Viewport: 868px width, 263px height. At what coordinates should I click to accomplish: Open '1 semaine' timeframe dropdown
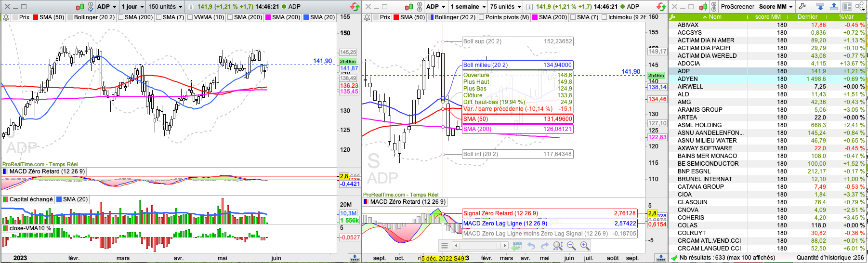click(x=468, y=7)
